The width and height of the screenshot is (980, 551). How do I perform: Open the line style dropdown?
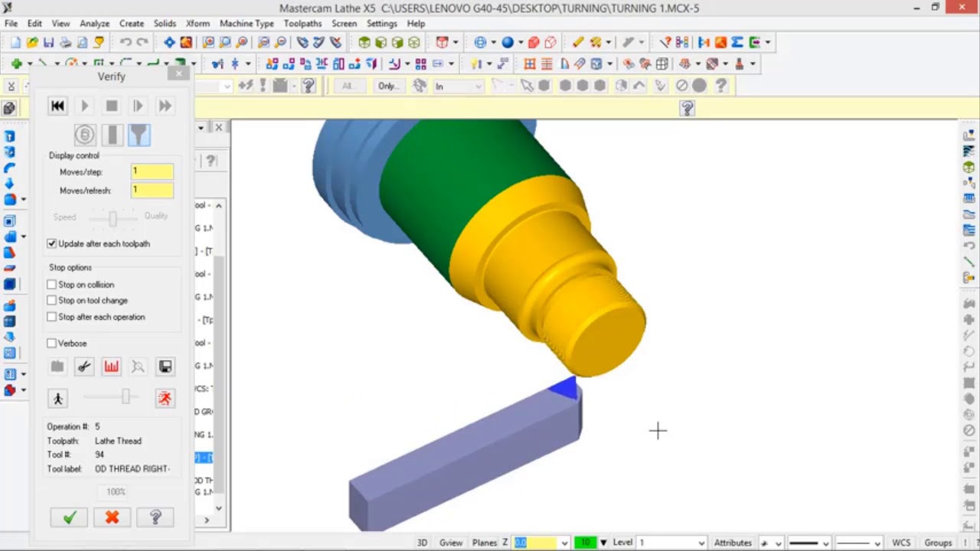pos(825,543)
